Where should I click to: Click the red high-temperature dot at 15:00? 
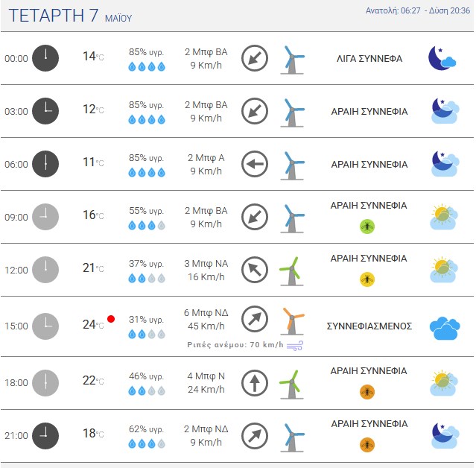(x=111, y=319)
